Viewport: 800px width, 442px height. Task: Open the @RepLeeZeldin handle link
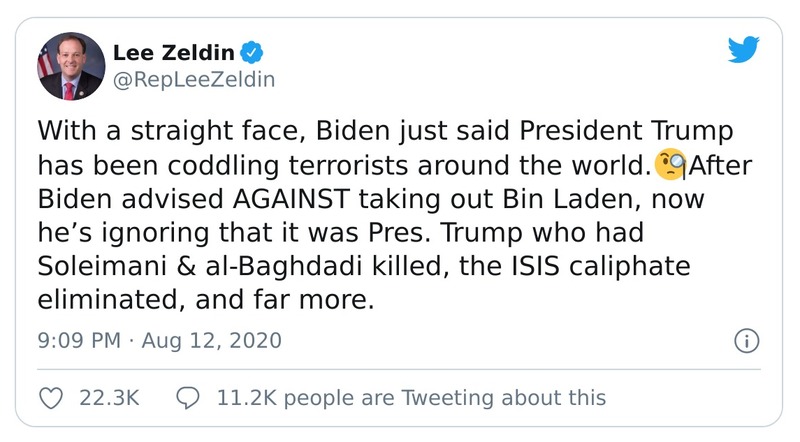195,76
